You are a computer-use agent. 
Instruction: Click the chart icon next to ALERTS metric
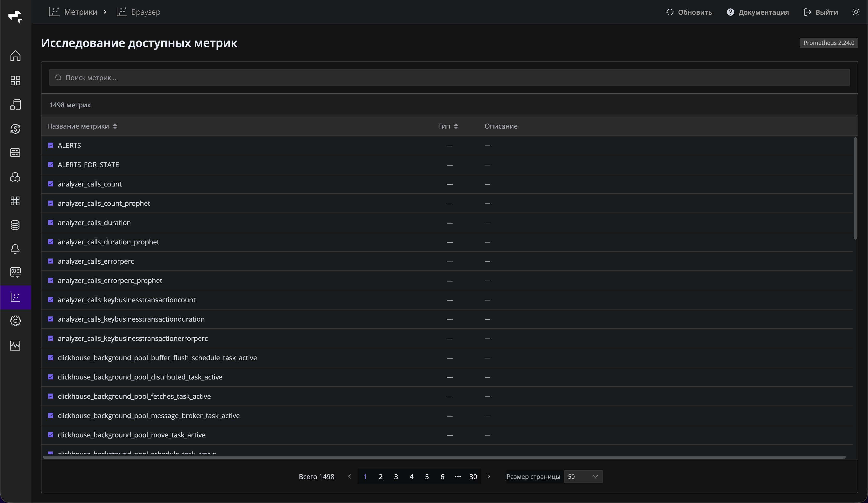(51, 145)
